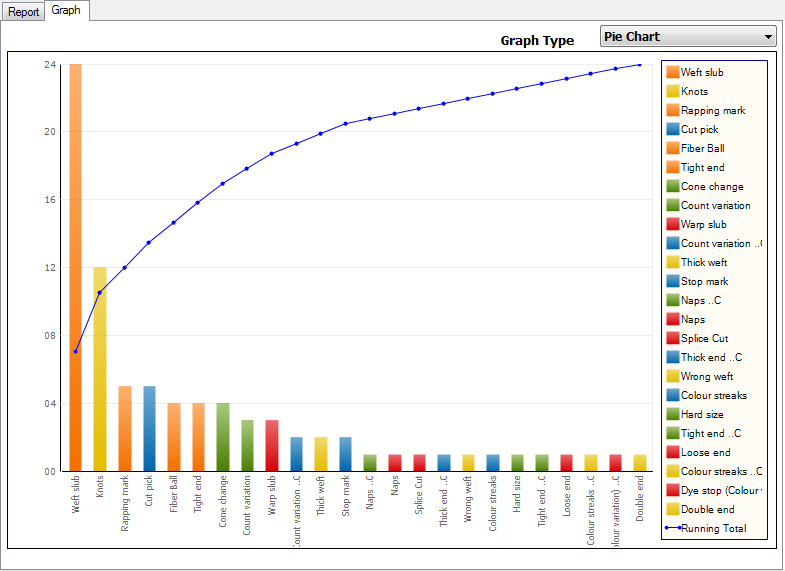Image resolution: width=785 pixels, height=571 pixels.
Task: Click the first running total point
Action: coord(76,352)
